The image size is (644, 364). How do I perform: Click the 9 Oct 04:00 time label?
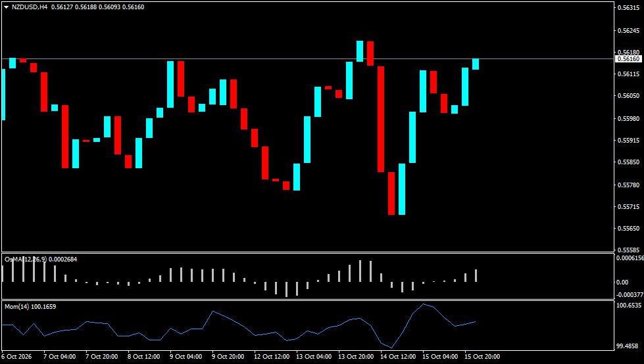(186, 357)
